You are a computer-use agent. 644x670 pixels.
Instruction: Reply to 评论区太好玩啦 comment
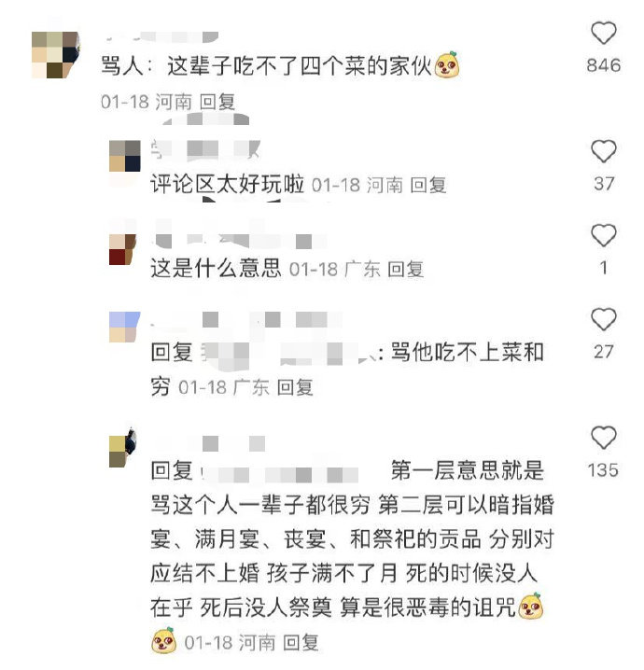pos(428,185)
